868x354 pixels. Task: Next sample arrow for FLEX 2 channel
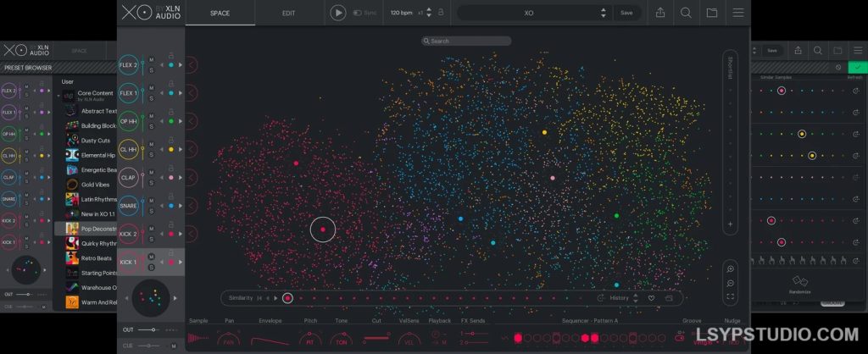click(x=181, y=65)
